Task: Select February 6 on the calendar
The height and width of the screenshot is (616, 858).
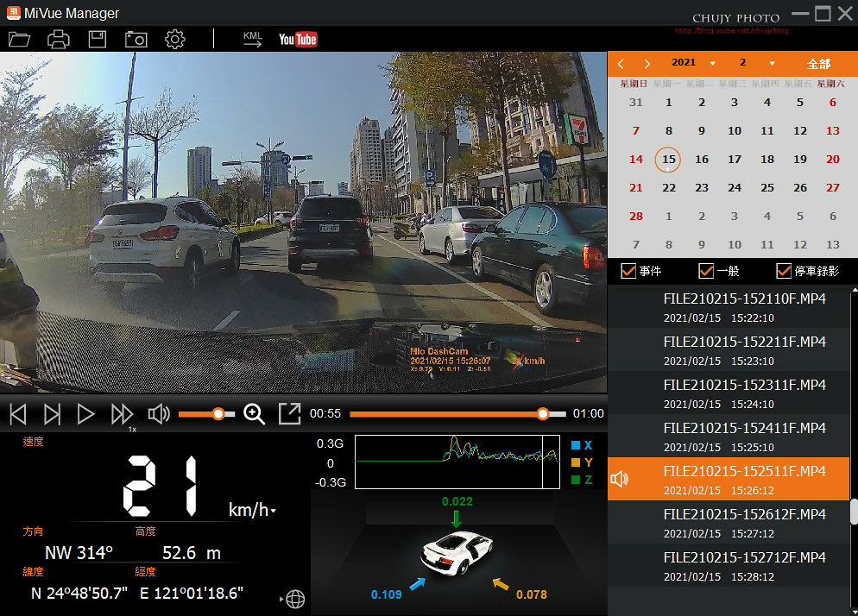Action: pyautogui.click(x=833, y=103)
